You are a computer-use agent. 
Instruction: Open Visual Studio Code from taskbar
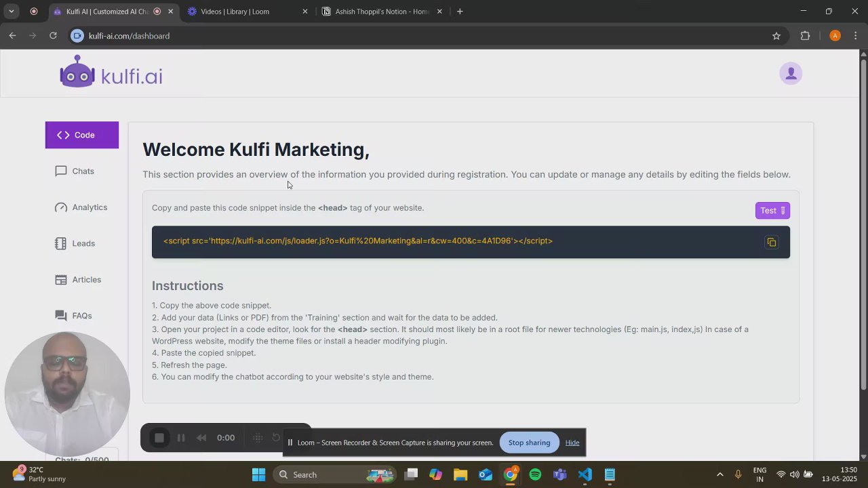pyautogui.click(x=585, y=474)
